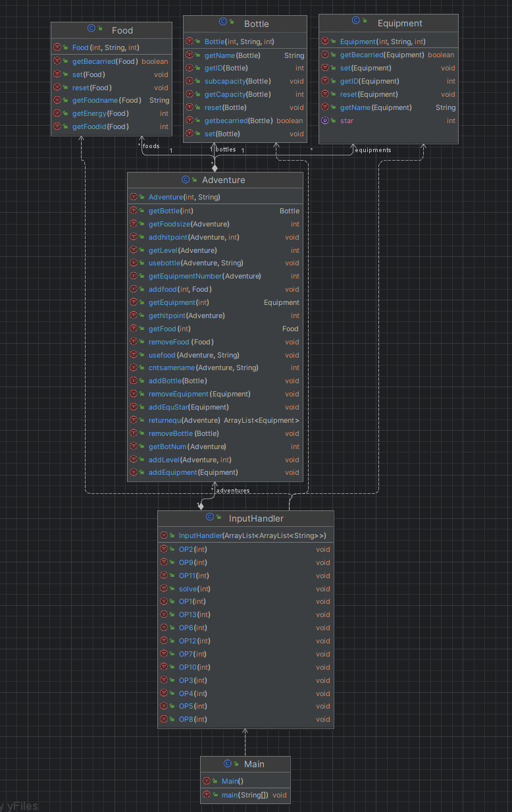Select the InputHandler constructor row
Viewport: 512px width, 812px height.
coord(252,535)
